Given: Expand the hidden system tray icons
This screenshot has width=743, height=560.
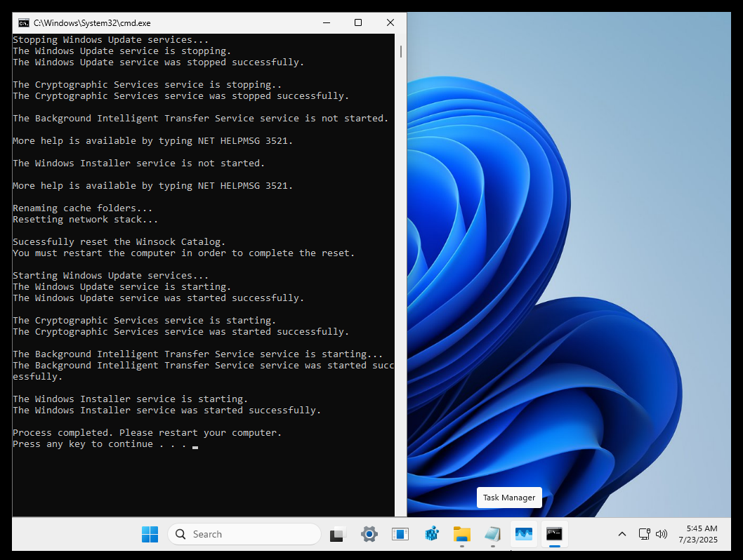Looking at the screenshot, I should [x=622, y=534].
